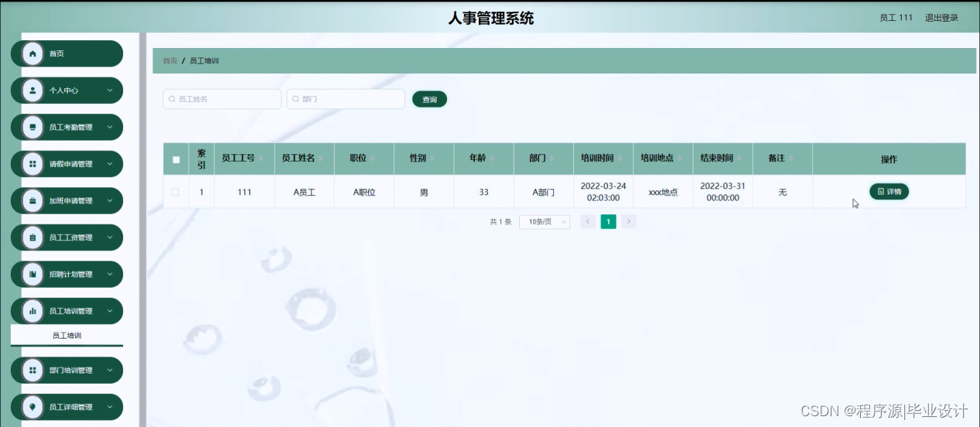Open the 员工工资管理 menu label
This screenshot has width=980, height=427.
click(70, 237)
